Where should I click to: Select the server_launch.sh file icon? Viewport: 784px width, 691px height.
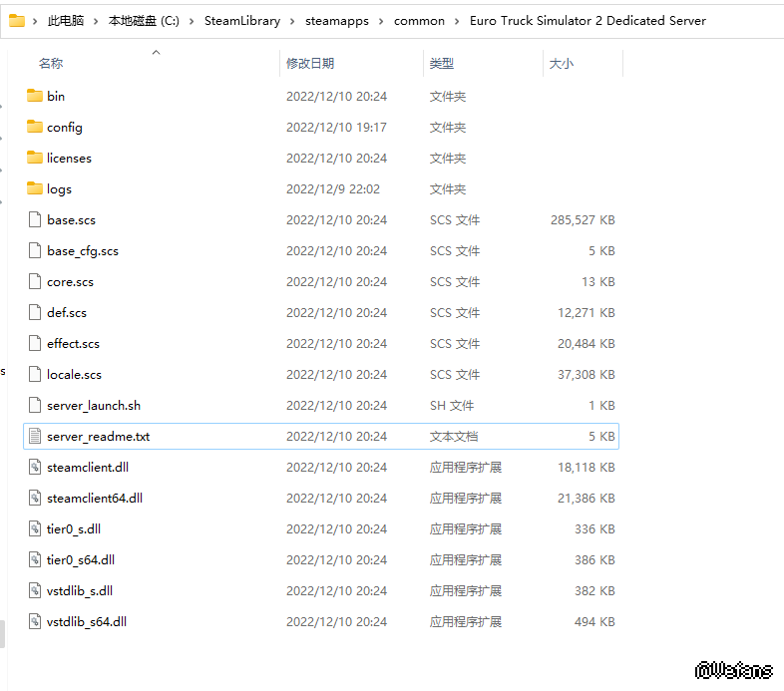coord(35,405)
